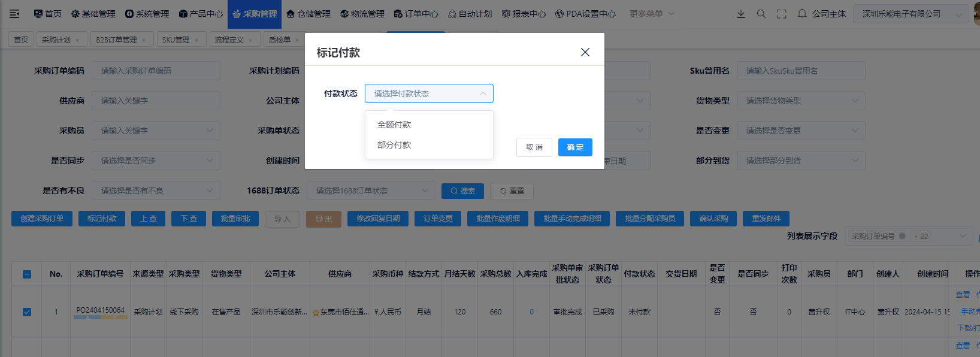Click the 订单变更 button
The height and width of the screenshot is (357, 980).
(438, 219)
